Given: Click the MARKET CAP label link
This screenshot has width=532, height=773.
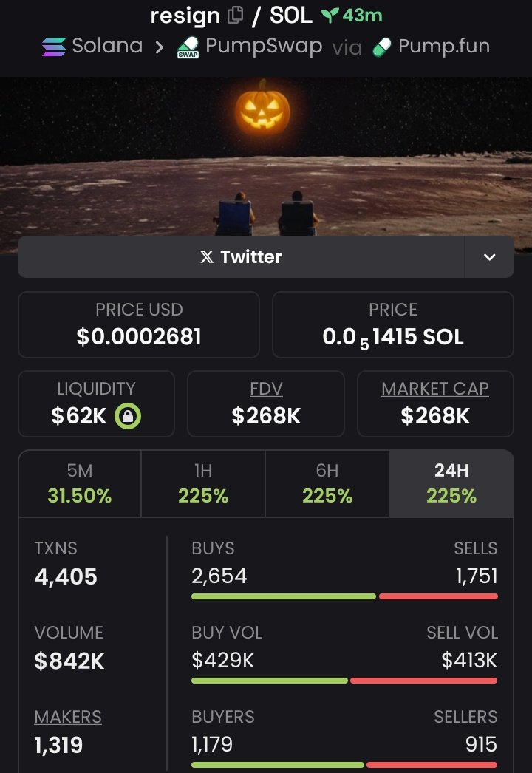Looking at the screenshot, I should pos(435,389).
